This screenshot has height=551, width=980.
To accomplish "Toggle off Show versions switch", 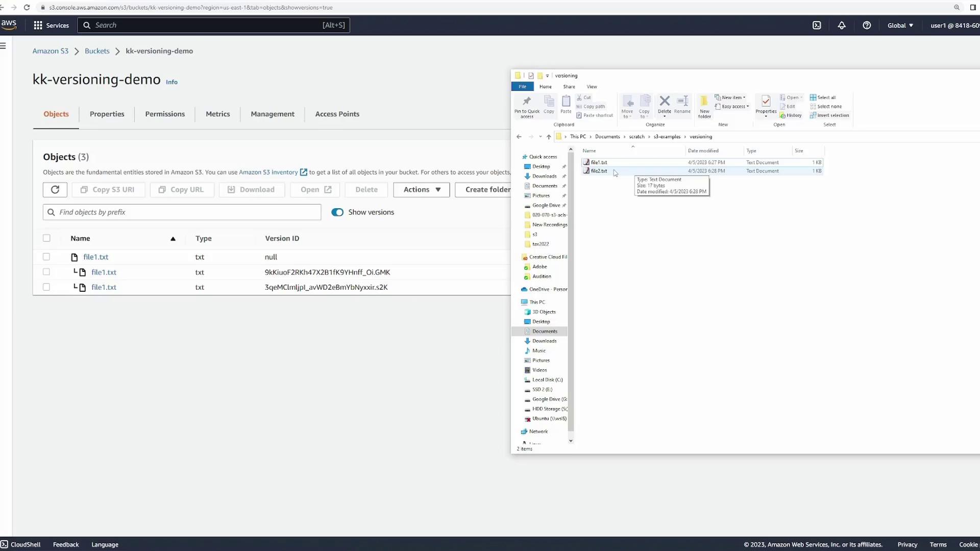I will [x=337, y=212].
